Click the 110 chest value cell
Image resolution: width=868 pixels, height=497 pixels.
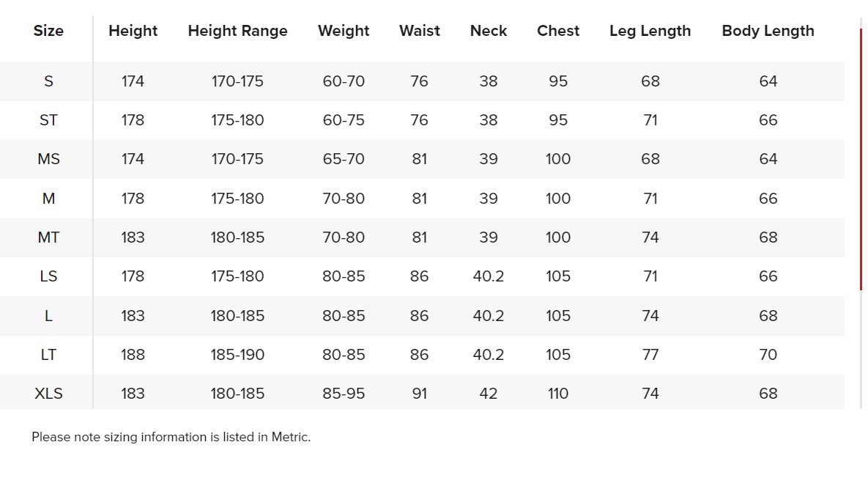(x=558, y=394)
